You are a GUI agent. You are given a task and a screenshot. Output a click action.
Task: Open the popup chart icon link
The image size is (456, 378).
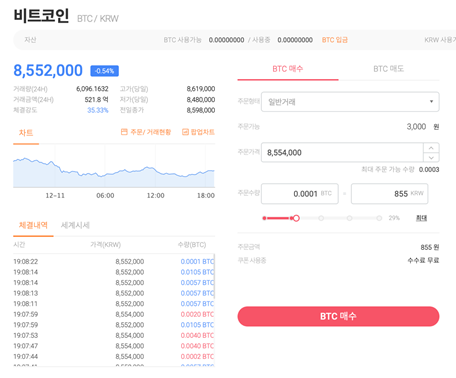pos(198,132)
